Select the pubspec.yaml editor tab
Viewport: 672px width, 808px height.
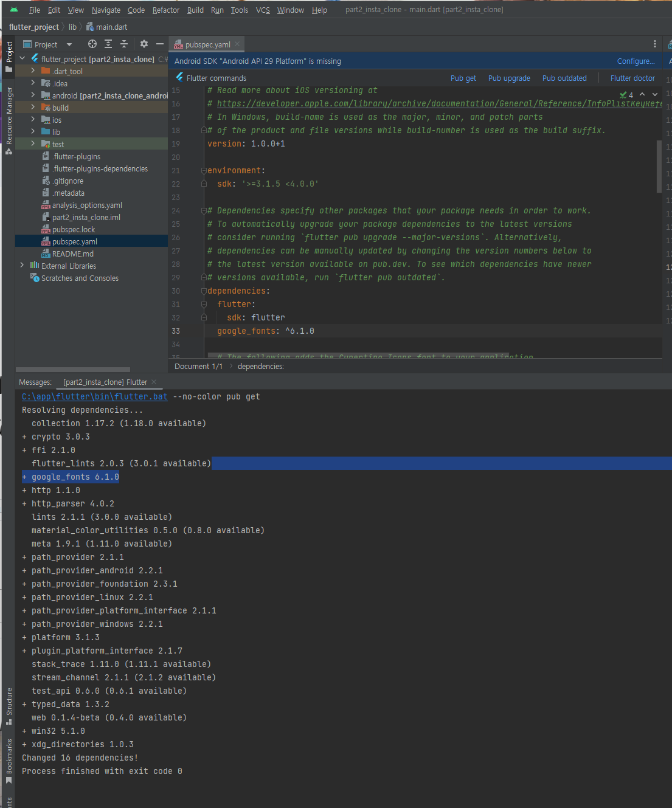(x=207, y=44)
